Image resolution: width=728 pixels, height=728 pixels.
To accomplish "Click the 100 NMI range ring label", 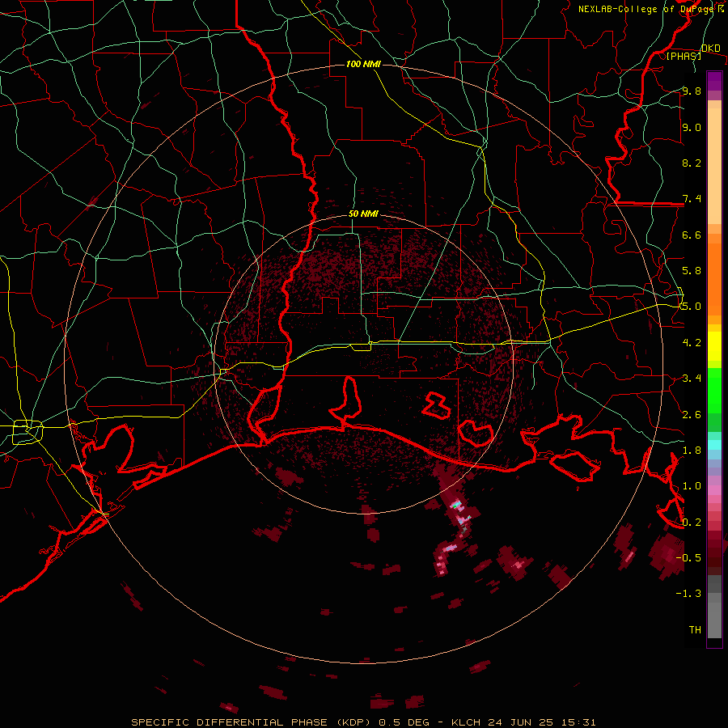I will click(x=363, y=64).
